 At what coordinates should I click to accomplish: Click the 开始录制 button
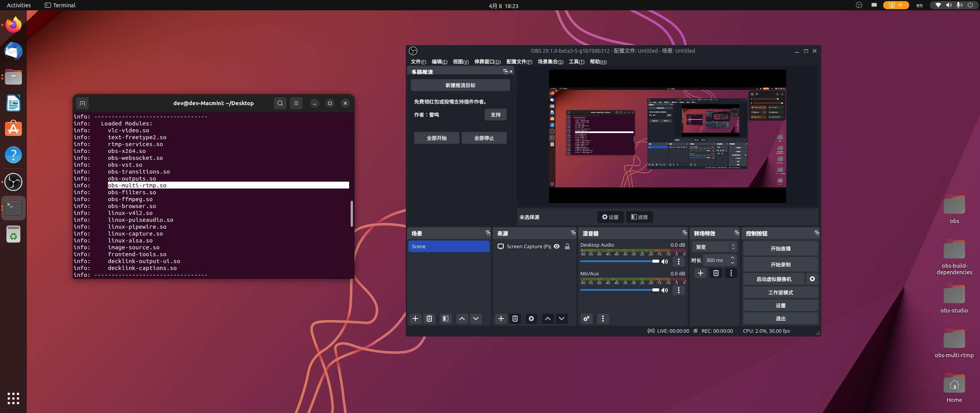780,265
